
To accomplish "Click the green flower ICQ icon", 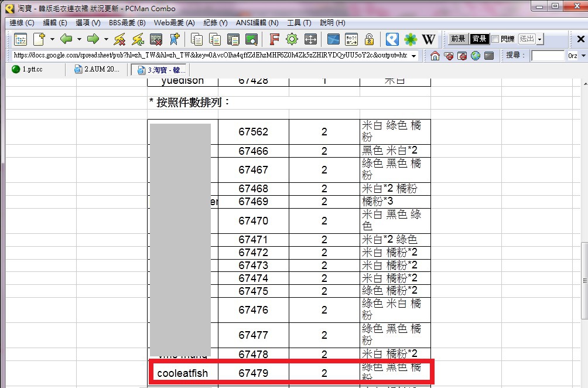I will click(410, 39).
